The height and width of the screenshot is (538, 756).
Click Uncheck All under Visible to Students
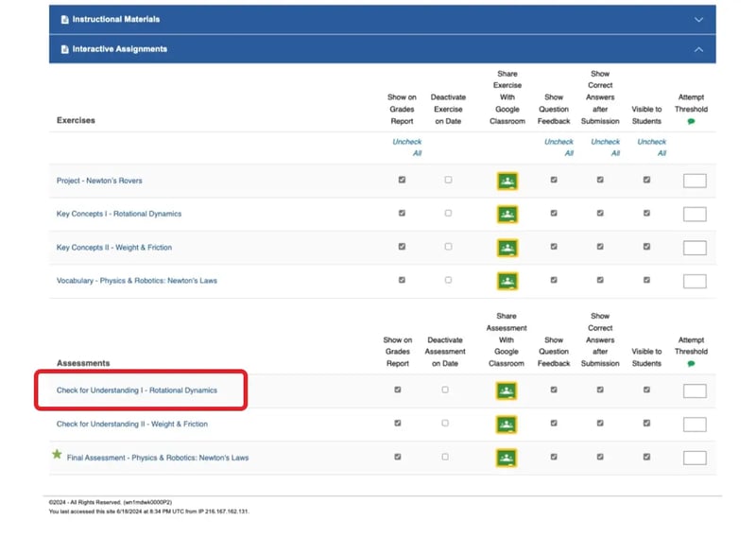(652, 148)
